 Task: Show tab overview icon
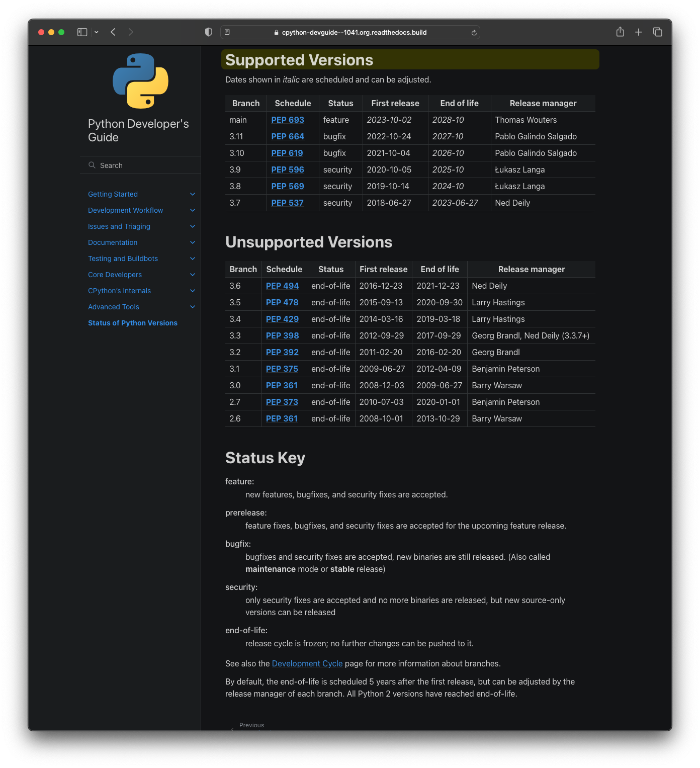coord(657,32)
